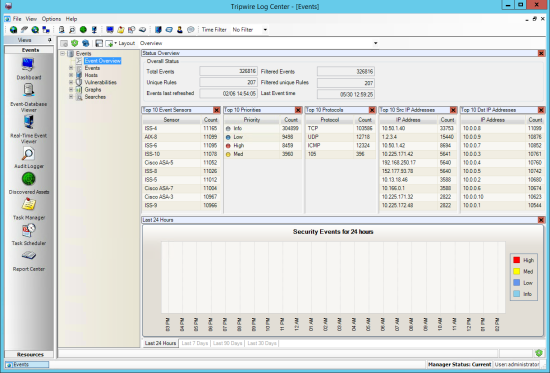Viewport: 550px width, 373px height.
Task: Expand the Events child tree node
Action: [x=71, y=68]
